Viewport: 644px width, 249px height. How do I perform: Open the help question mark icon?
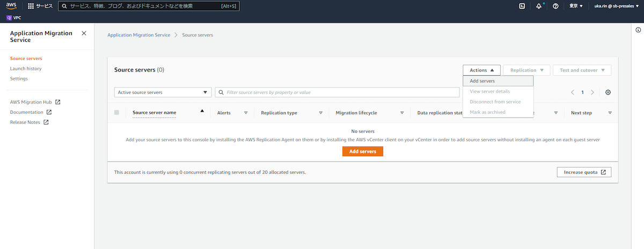pos(555,6)
